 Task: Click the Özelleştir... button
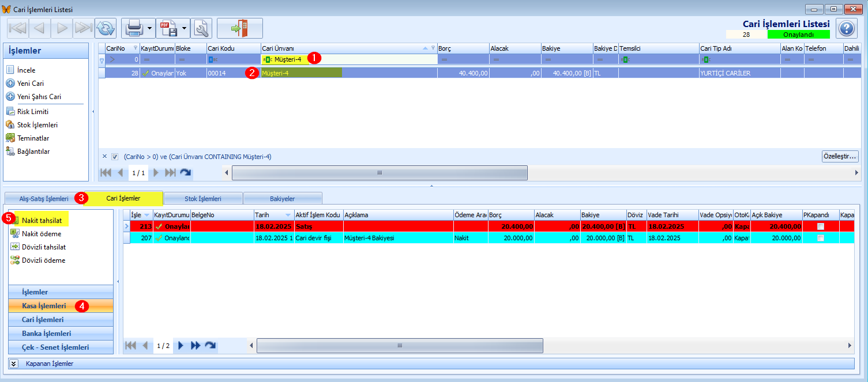(x=840, y=156)
